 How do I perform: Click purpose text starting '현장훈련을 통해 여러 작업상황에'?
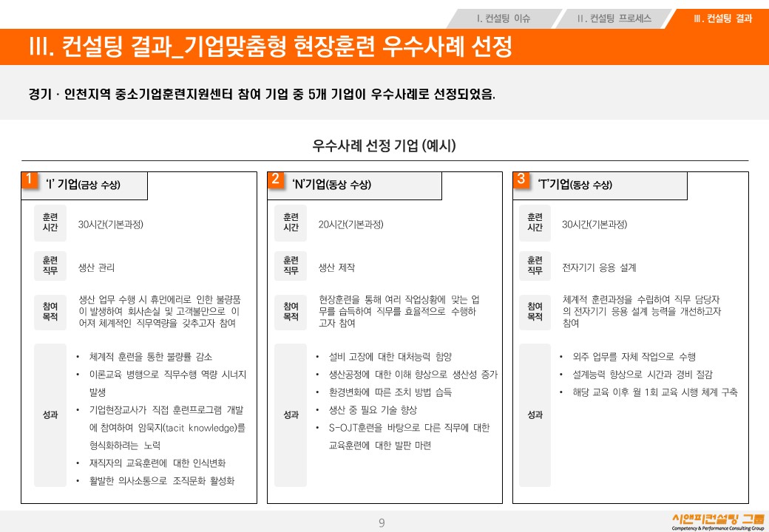coord(399,312)
